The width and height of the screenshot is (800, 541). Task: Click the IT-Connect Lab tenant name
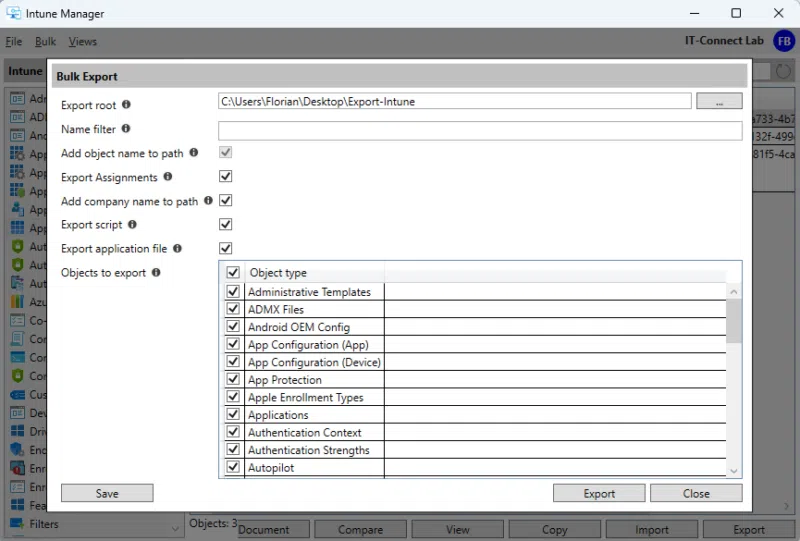tap(724, 40)
